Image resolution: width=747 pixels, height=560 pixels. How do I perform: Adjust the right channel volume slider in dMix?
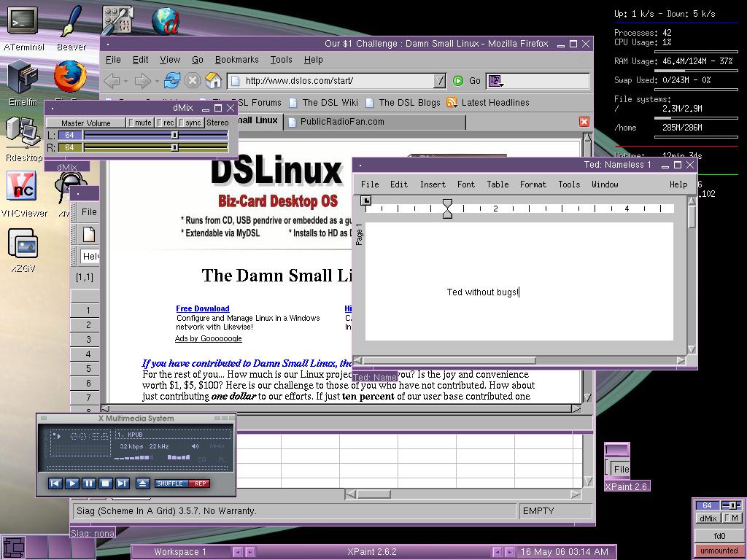(x=155, y=147)
